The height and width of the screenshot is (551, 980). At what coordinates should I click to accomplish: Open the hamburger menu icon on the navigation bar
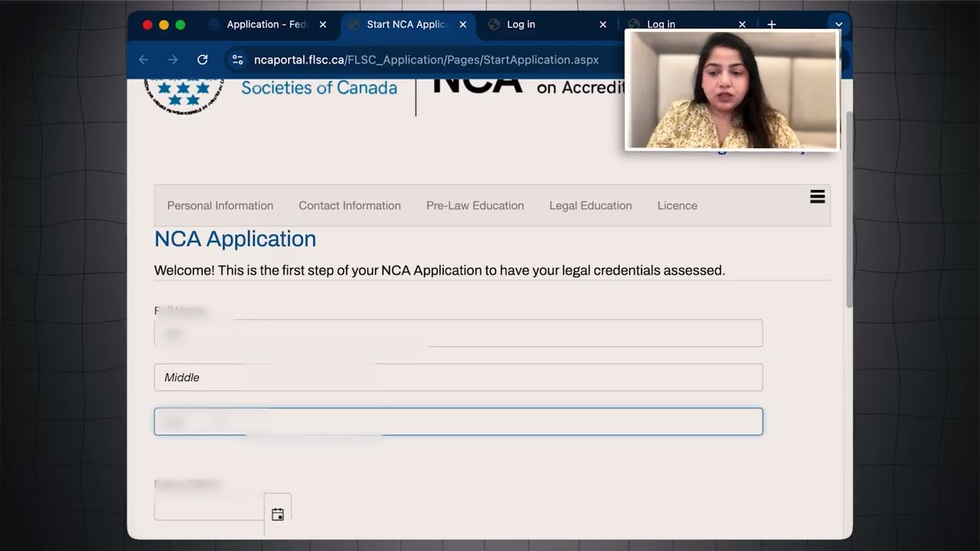(x=818, y=197)
